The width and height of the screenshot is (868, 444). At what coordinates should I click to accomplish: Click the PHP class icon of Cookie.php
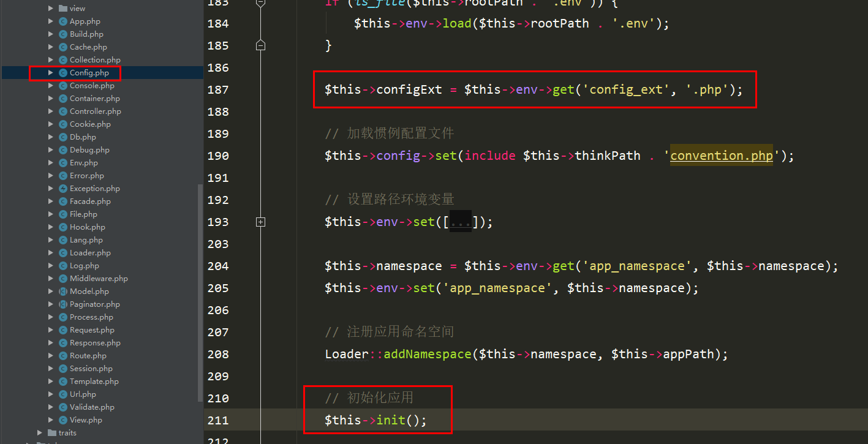pyautogui.click(x=63, y=124)
